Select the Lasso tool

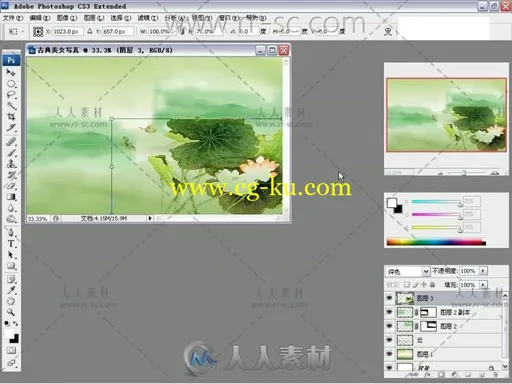click(x=11, y=95)
